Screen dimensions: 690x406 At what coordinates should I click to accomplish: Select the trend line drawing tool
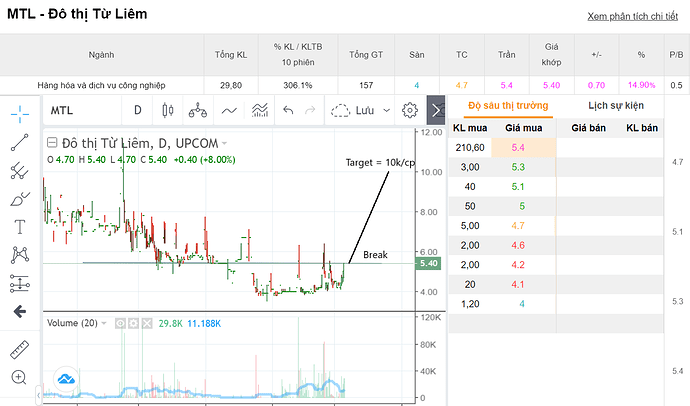(x=20, y=143)
